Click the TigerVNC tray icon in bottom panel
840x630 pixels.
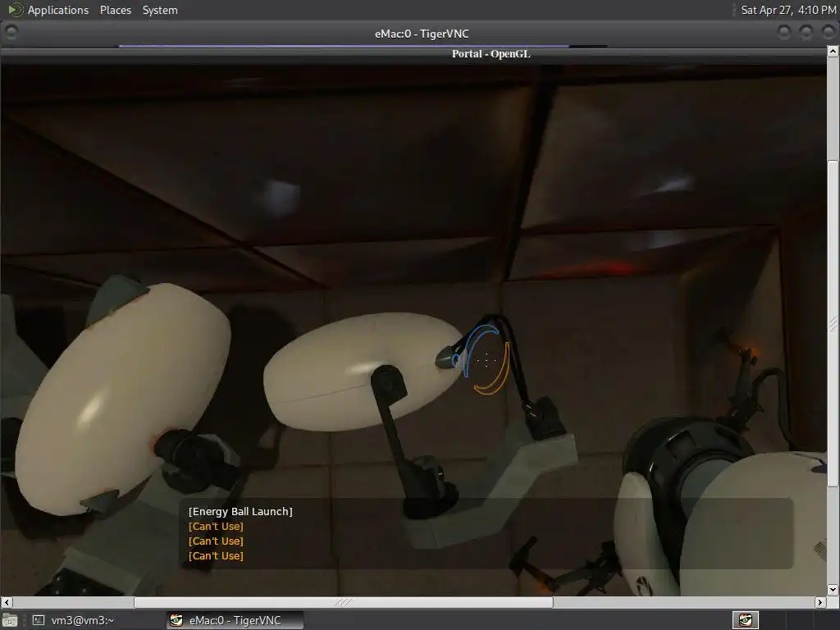click(745, 620)
